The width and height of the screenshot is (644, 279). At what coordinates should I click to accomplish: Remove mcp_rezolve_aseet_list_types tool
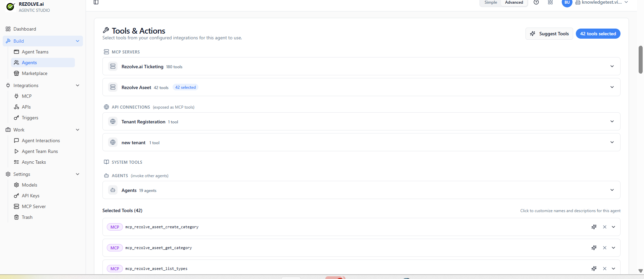pyautogui.click(x=605, y=269)
